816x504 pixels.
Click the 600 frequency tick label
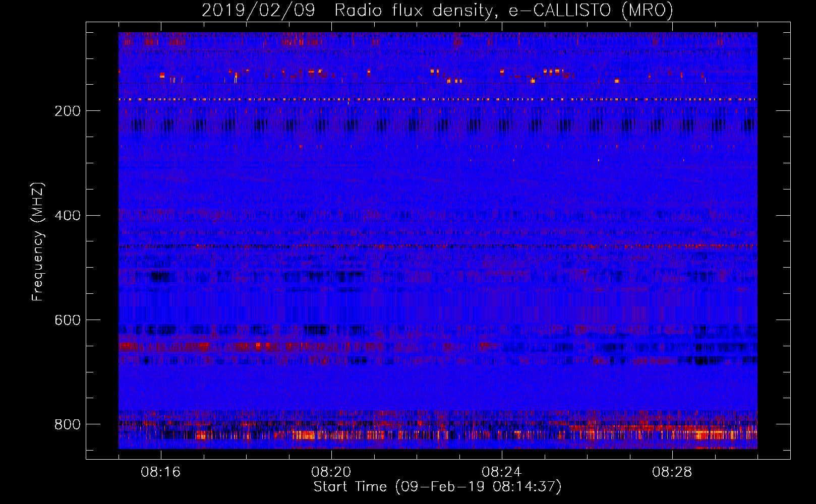[x=68, y=321]
